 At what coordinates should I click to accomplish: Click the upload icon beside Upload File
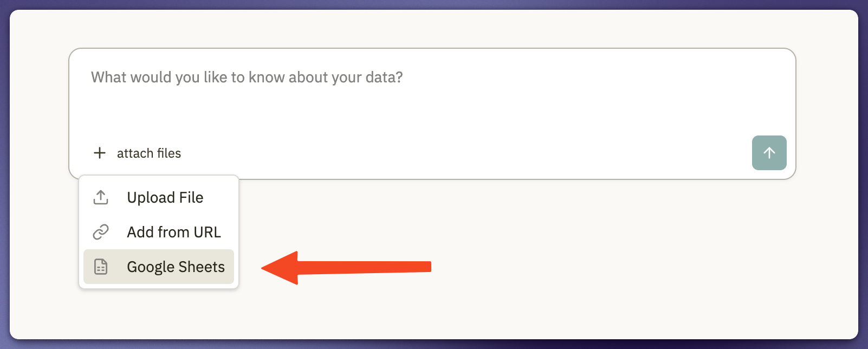click(x=100, y=197)
